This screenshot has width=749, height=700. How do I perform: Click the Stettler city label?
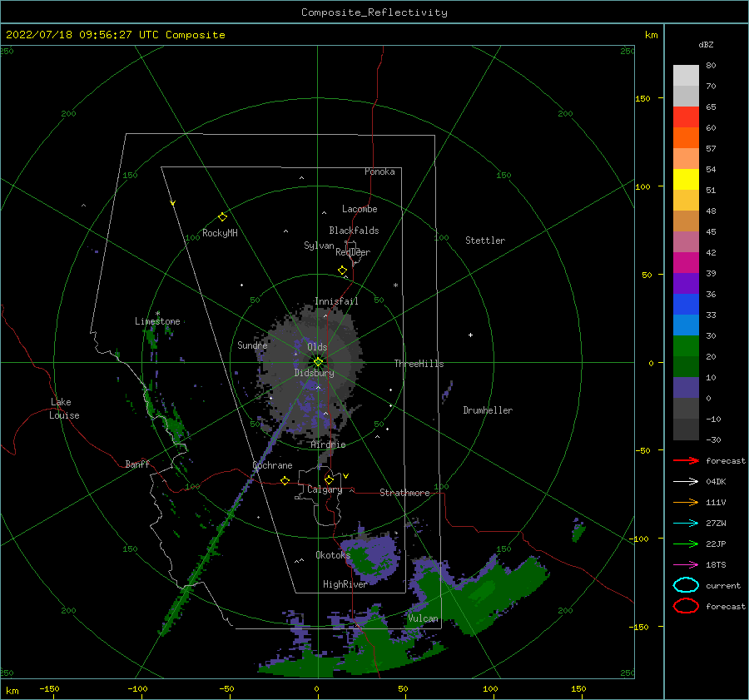point(485,241)
